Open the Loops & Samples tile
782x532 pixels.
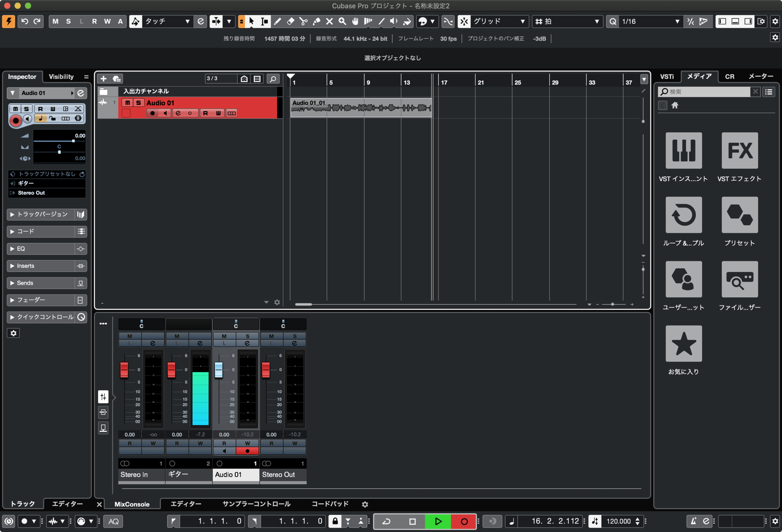tap(683, 215)
